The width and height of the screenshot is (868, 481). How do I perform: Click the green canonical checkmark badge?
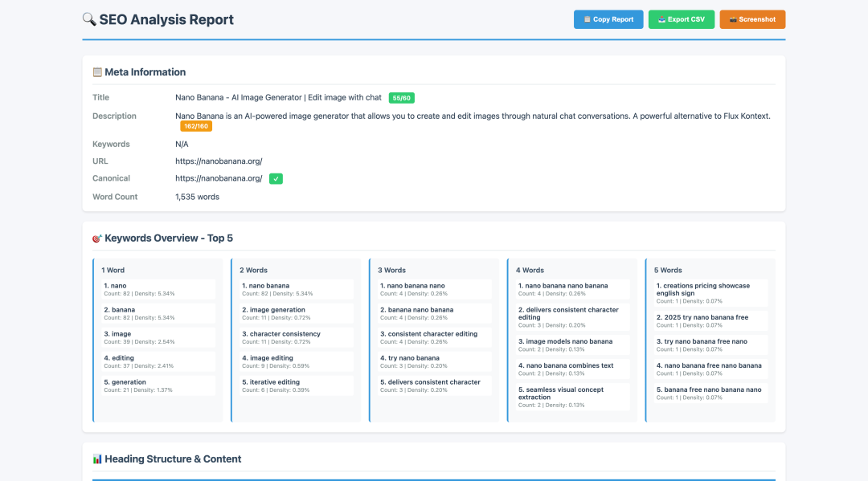tap(276, 178)
